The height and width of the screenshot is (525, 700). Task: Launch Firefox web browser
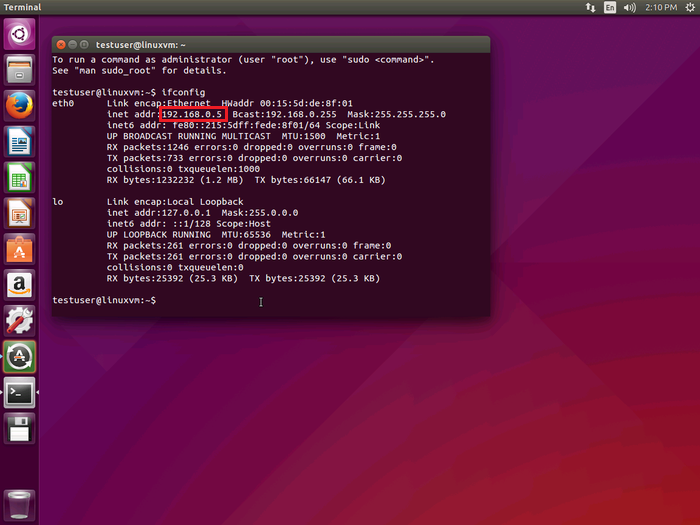click(19, 106)
